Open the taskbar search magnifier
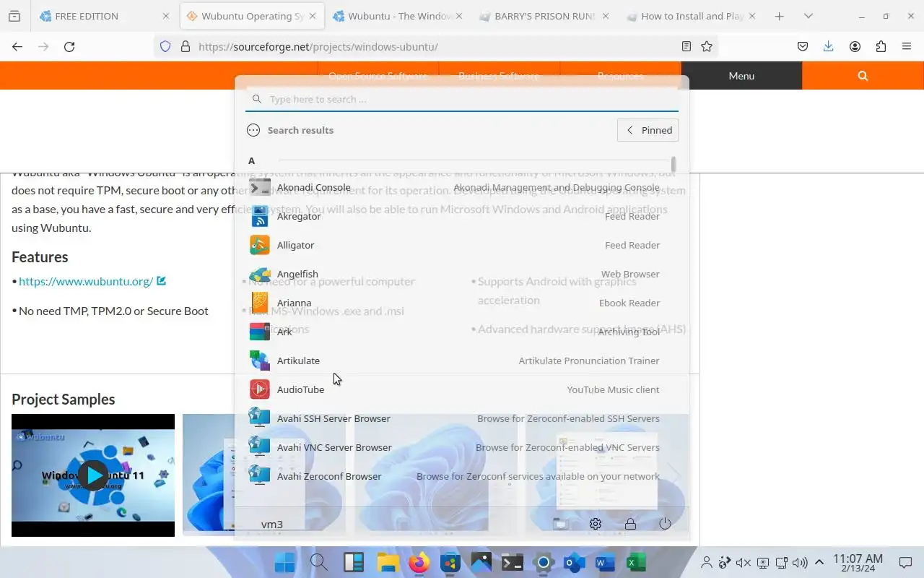 pyautogui.click(x=318, y=562)
